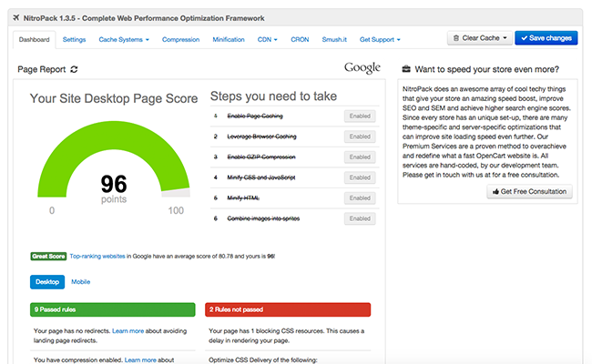Click the blocking CSS resources message
Image resolution: width=592 pixels, height=364 pixels.
click(x=287, y=336)
